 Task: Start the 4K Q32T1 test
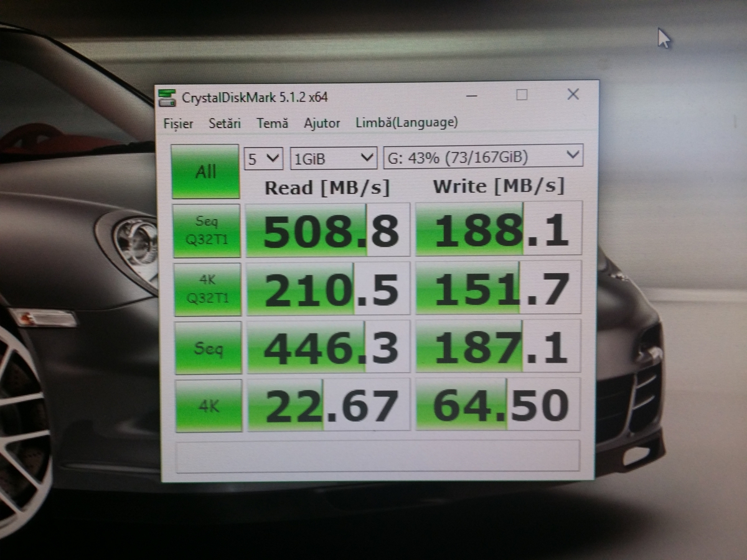pyautogui.click(x=207, y=289)
